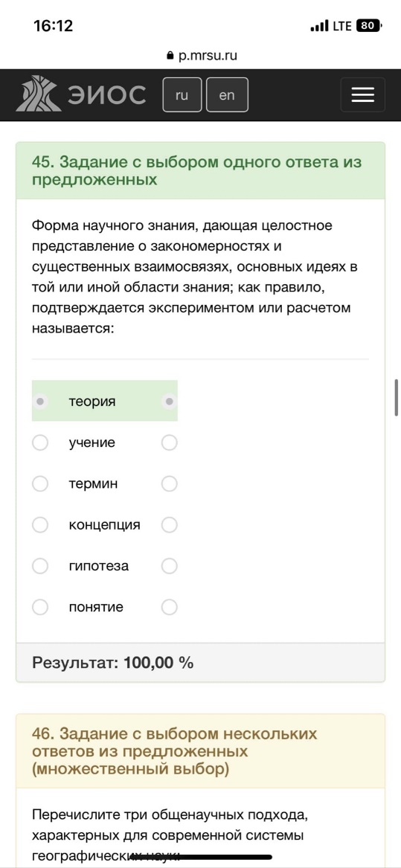Image resolution: width=401 pixels, height=868 pixels.
Task: Select the left radio for концепция
Action: coord(40,525)
